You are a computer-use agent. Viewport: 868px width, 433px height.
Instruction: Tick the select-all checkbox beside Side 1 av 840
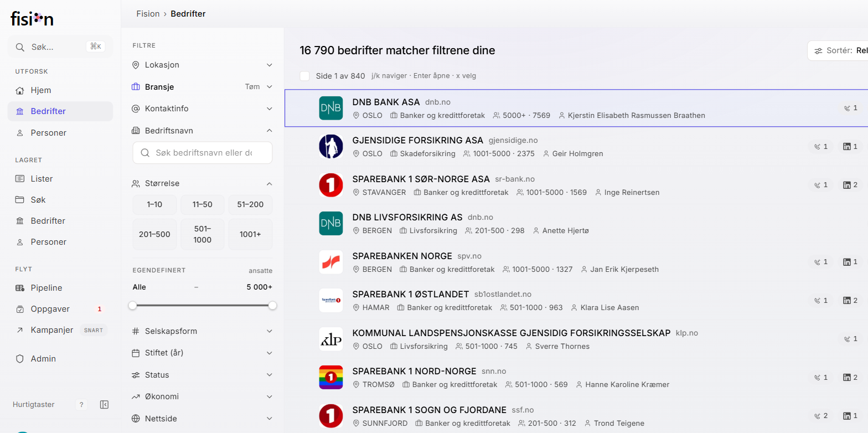[x=304, y=76]
